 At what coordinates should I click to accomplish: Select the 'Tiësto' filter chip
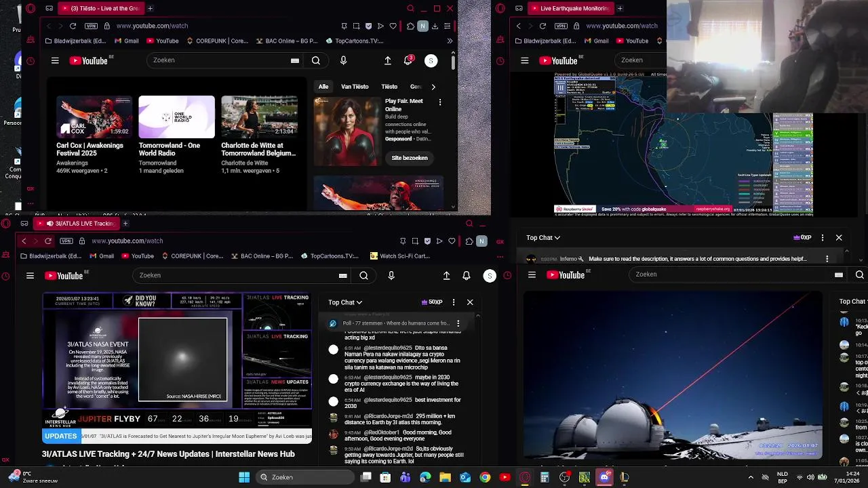[x=389, y=87]
